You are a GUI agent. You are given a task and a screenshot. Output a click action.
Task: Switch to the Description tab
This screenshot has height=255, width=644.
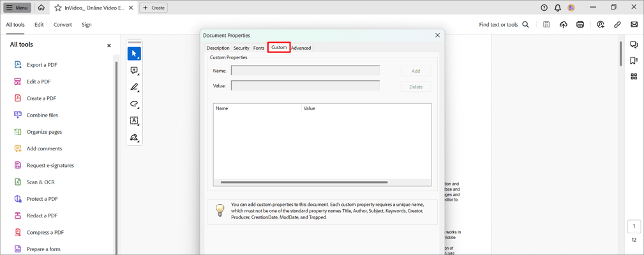point(218,48)
